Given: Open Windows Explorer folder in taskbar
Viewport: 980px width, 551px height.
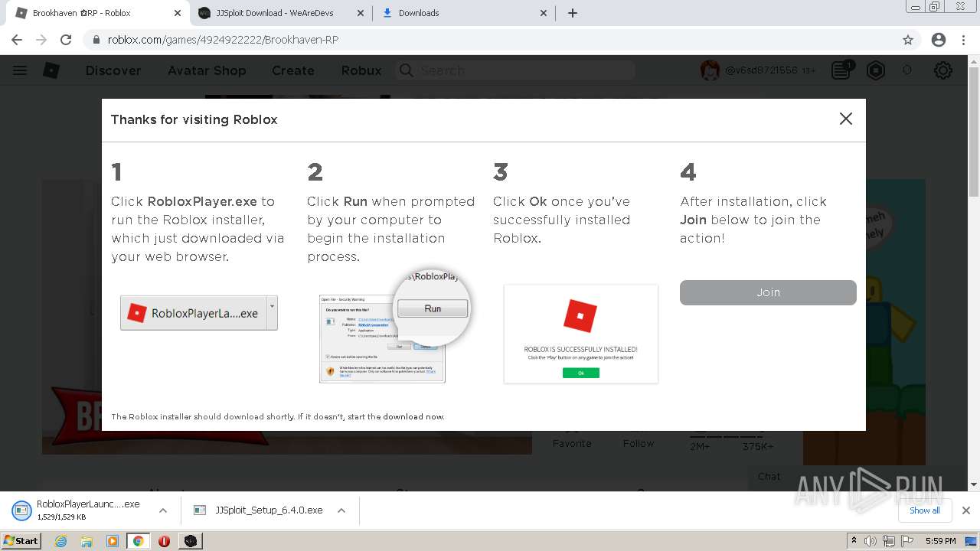Looking at the screenshot, I should pyautogui.click(x=87, y=541).
